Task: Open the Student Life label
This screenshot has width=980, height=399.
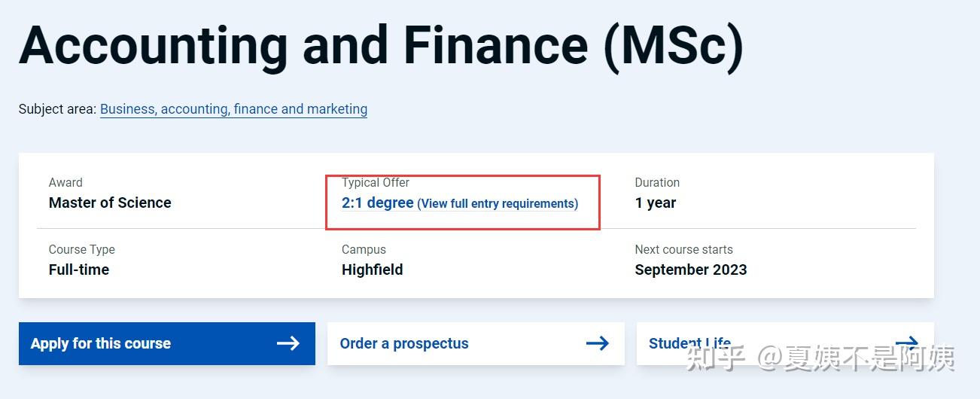Action: [689, 343]
